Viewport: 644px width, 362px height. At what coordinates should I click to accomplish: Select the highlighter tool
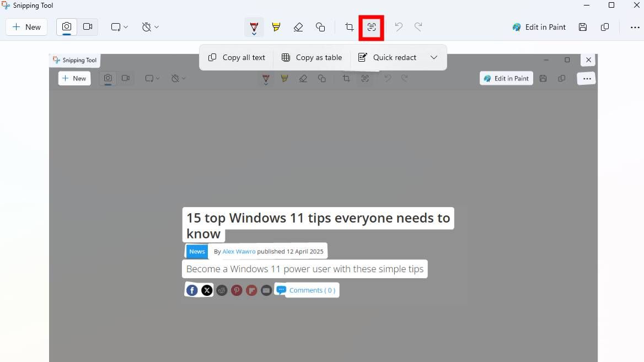point(276,26)
